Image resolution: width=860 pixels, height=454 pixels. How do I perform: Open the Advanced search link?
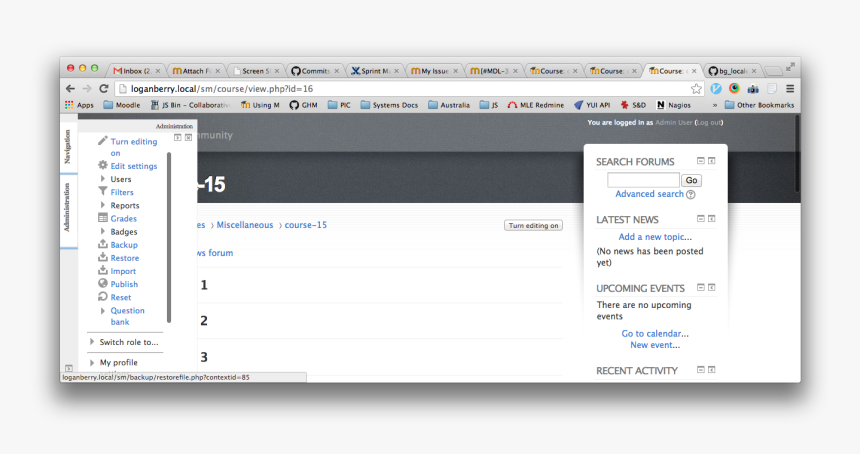[x=649, y=194]
